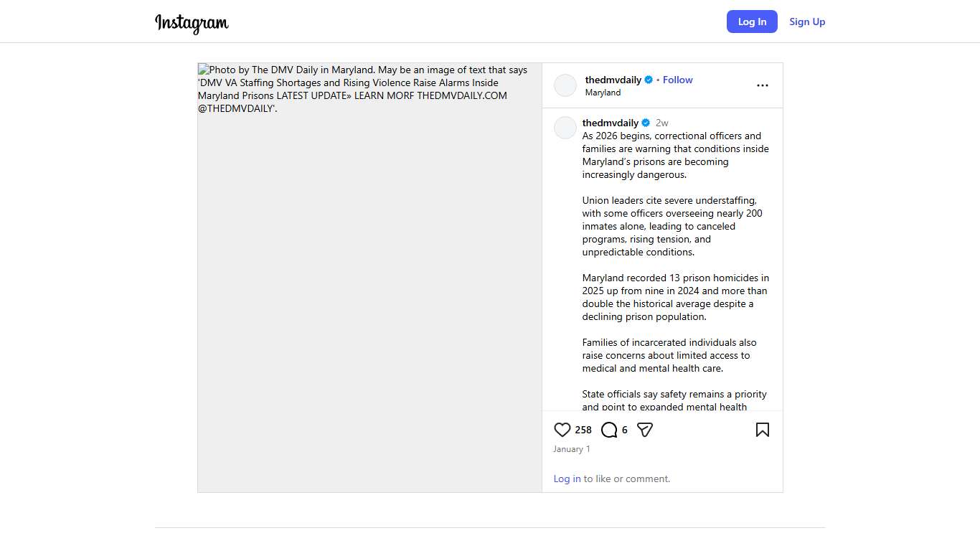Open the three-dot more options menu
Screen dimensions: 980x551
tap(762, 85)
